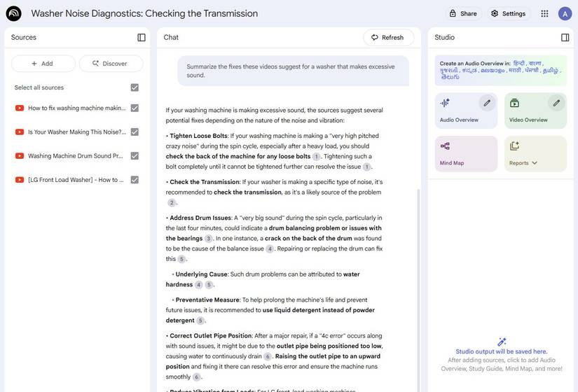Screen dimensions: 578x392
Task: Click the refresh arrow icon
Action: [375, 38]
